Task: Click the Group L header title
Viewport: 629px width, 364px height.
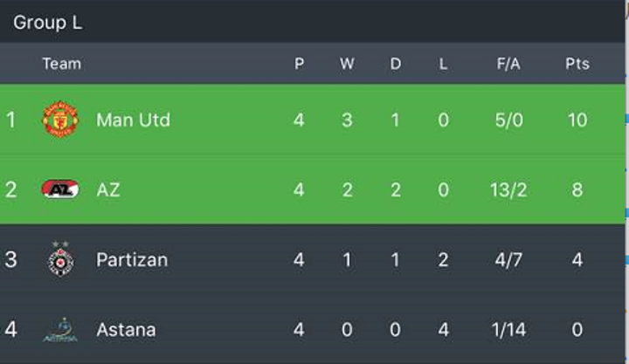Action: 47,23
